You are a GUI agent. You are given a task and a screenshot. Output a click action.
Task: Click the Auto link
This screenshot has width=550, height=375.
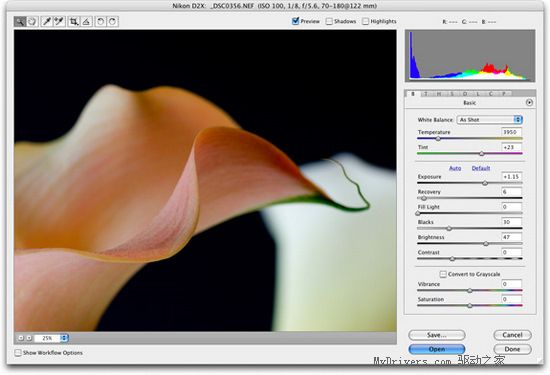(x=455, y=168)
